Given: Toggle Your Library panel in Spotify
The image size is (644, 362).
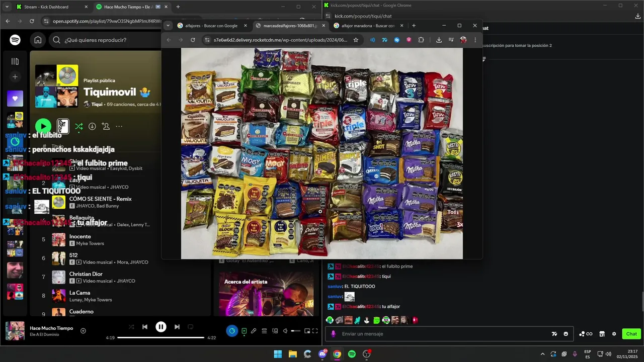Looking at the screenshot, I should click(15, 61).
